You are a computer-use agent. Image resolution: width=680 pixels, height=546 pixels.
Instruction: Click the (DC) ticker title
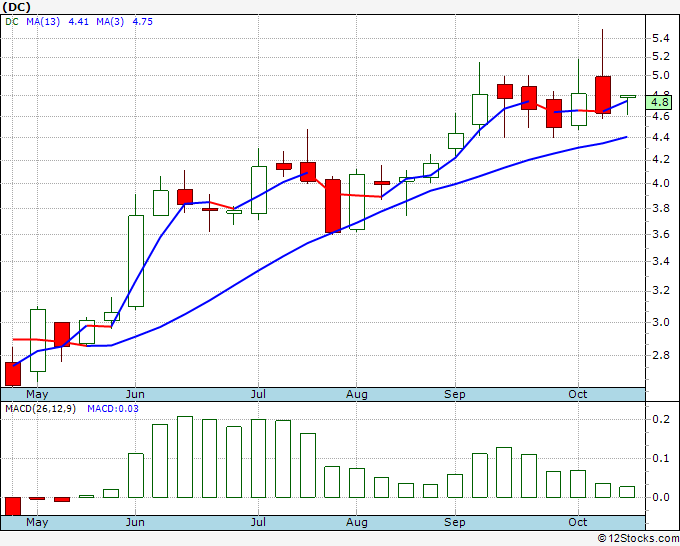[x=16, y=7]
